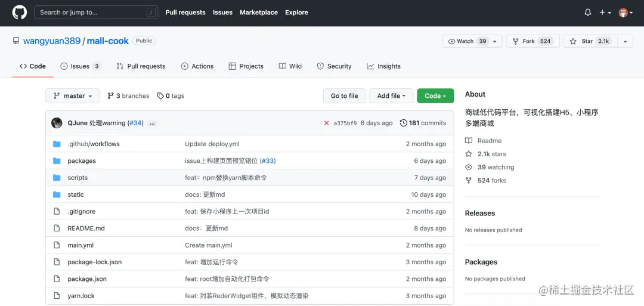644x306 pixels.
Task: Open the Readme link in About
Action: tap(484, 140)
